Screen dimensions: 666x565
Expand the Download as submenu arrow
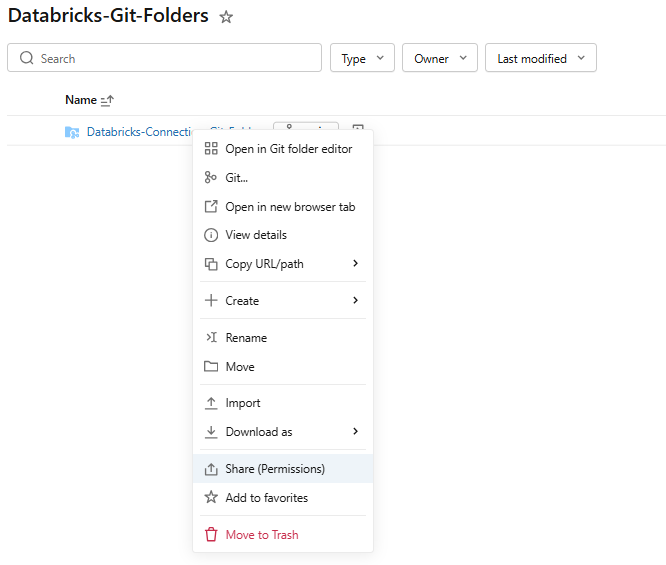[x=356, y=431]
